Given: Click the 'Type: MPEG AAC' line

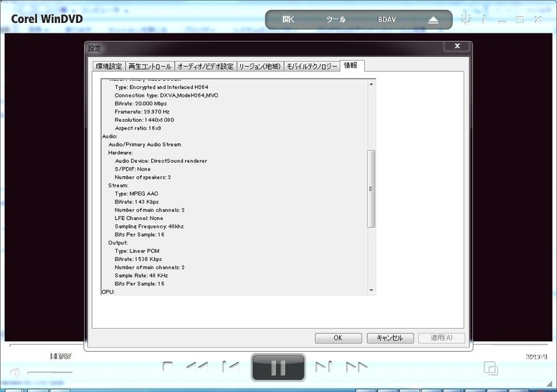Looking at the screenshot, I should click(x=136, y=194).
